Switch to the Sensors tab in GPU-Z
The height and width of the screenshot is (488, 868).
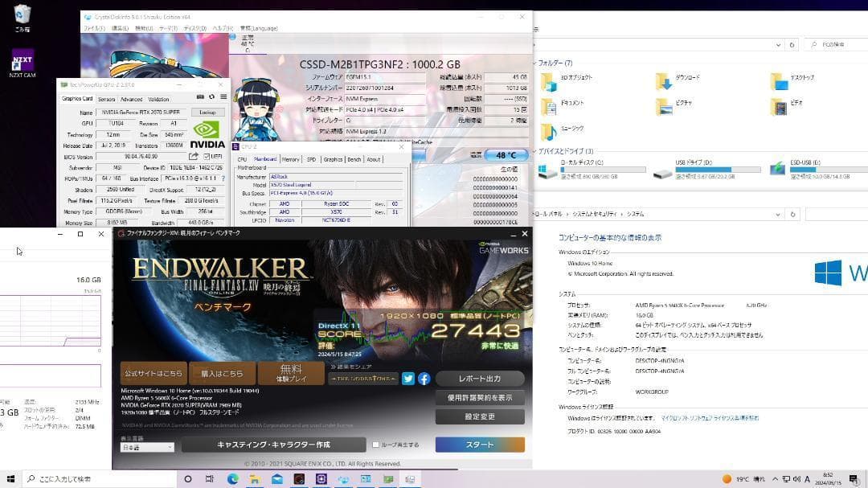(x=106, y=100)
